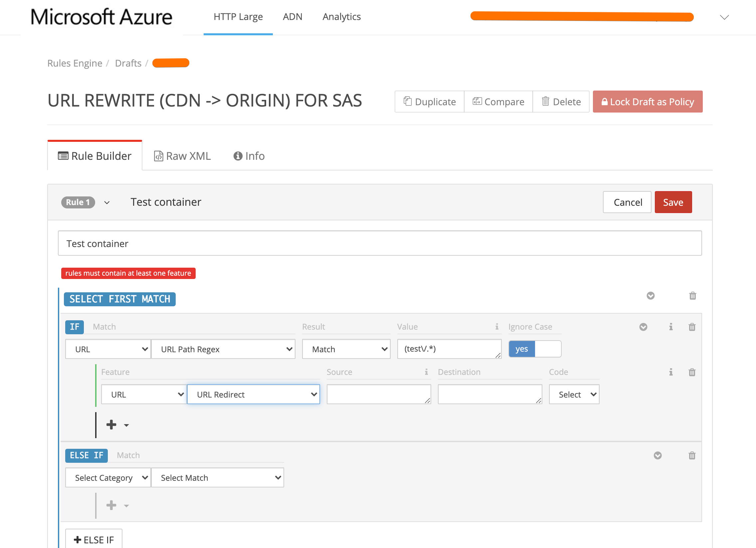Add a condition with the plus icon under ELSE IF
756x548 pixels.
[111, 505]
